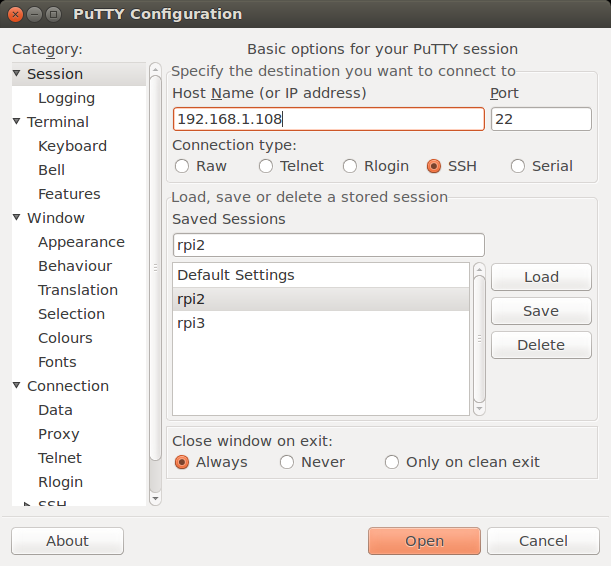Open the Rlogin category in tree

[x=60, y=482]
